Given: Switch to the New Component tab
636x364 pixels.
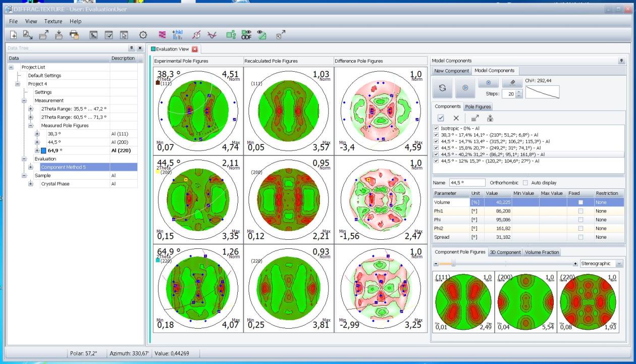Looking at the screenshot, I should click(451, 71).
